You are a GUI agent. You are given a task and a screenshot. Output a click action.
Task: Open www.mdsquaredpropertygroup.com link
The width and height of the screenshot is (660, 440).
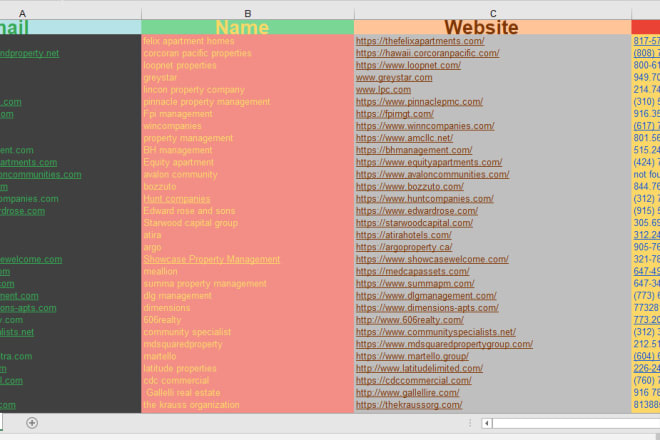click(x=444, y=344)
